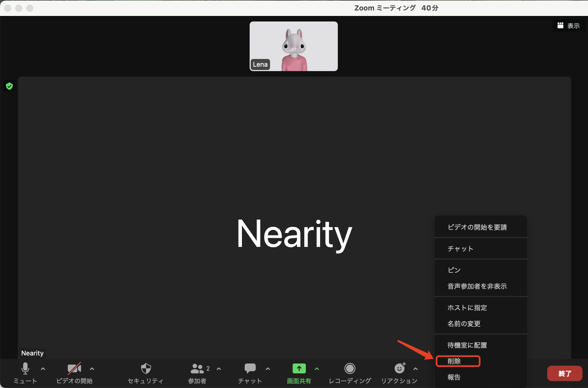Expand the arrow beside リアクション

click(416, 369)
